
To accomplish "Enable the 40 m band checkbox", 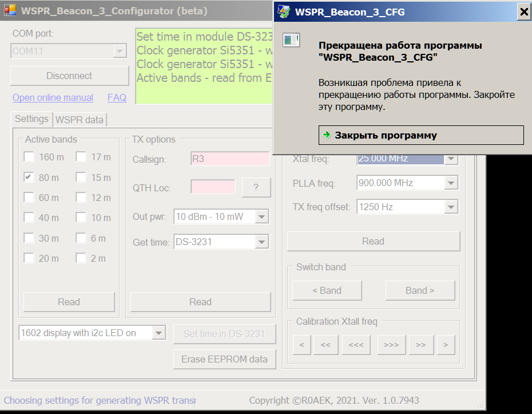I will (x=29, y=218).
